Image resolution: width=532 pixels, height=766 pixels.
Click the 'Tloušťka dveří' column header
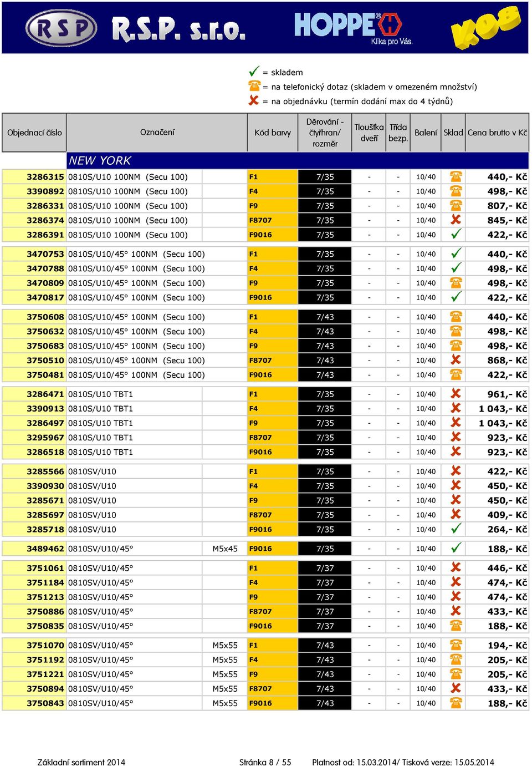[369, 133]
